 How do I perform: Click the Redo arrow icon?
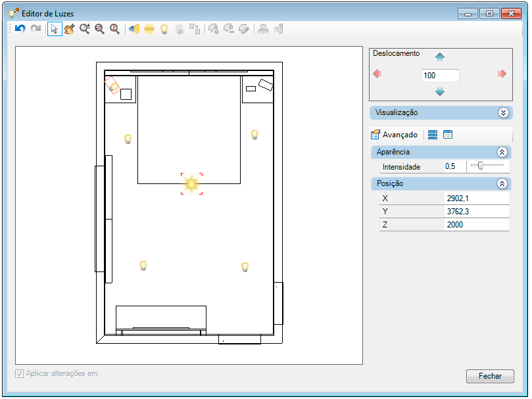tap(36, 29)
